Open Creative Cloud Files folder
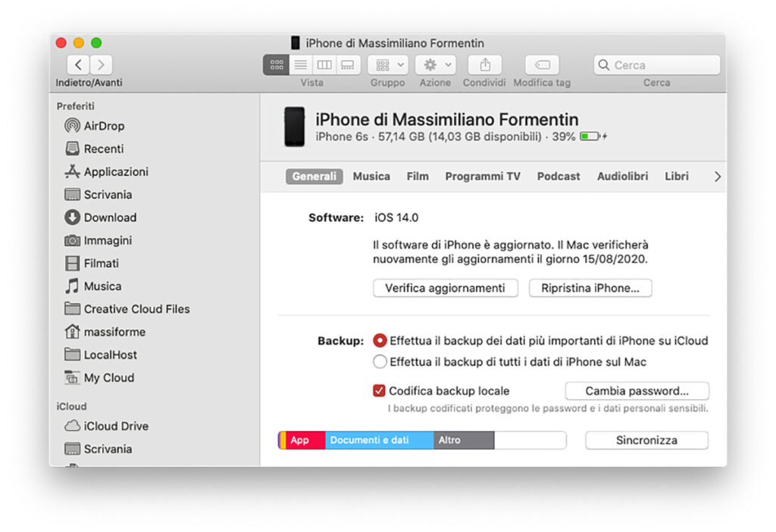 (127, 308)
